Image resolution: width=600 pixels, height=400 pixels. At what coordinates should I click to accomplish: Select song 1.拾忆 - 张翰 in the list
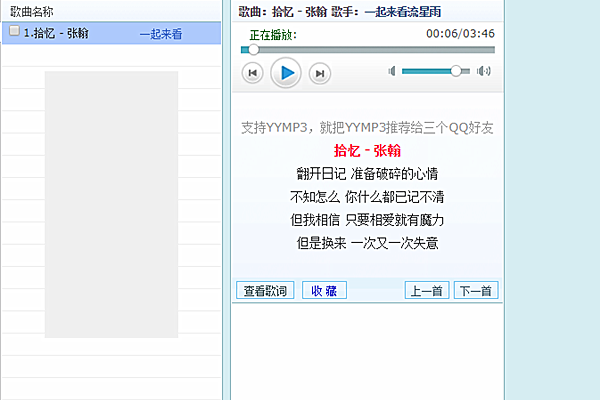[x=111, y=33]
